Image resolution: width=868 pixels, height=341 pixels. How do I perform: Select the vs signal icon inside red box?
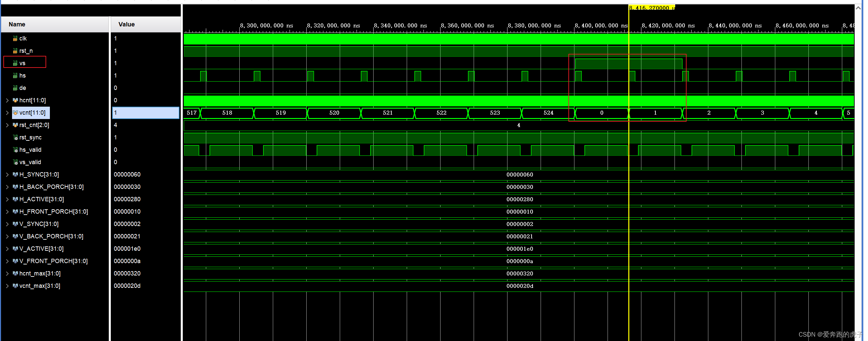(x=15, y=63)
